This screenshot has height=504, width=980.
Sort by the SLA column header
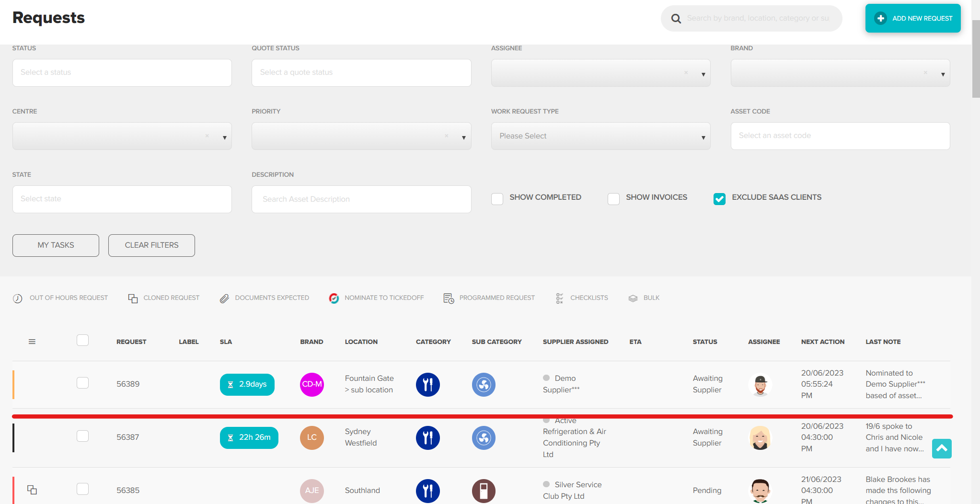pos(226,342)
